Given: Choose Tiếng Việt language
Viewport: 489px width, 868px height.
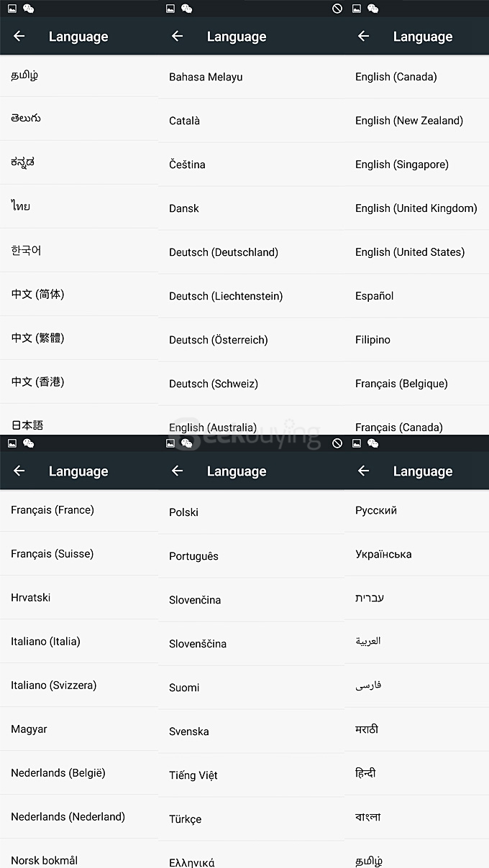Looking at the screenshot, I should coord(193,775).
